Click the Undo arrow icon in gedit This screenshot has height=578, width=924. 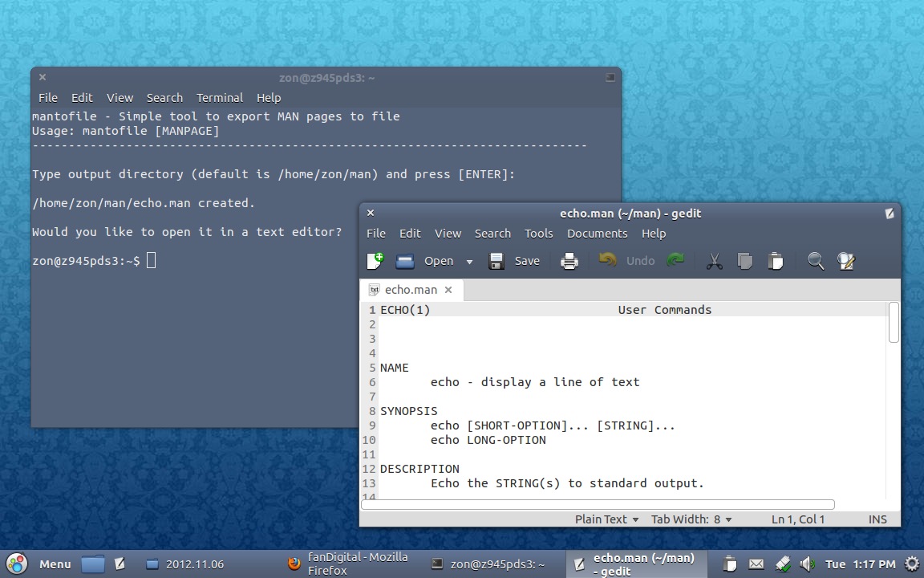pos(607,260)
